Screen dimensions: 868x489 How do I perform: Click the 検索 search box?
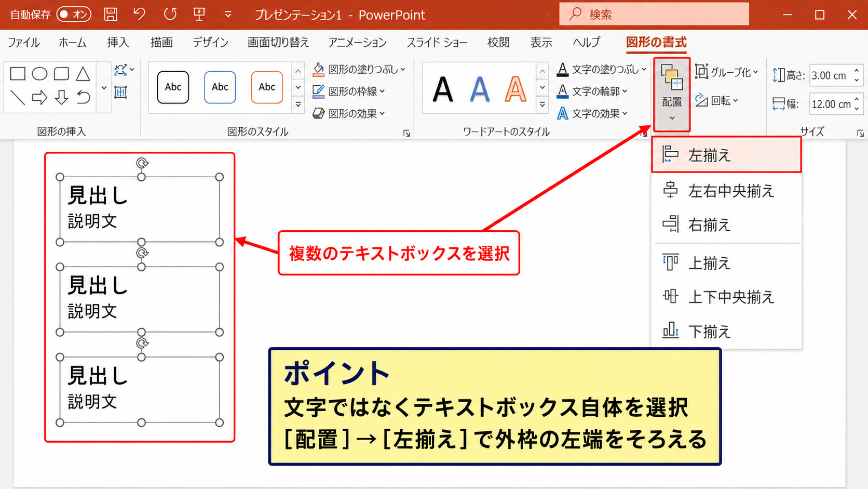(x=654, y=14)
